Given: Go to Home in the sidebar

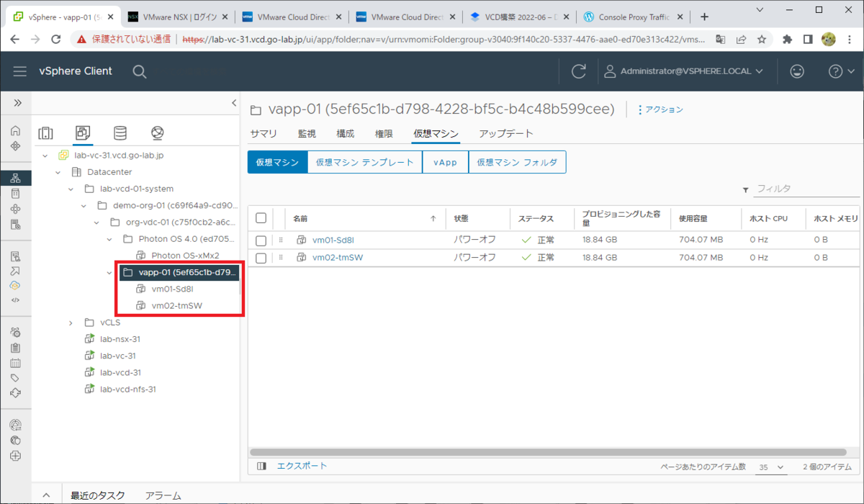Looking at the screenshot, I should click(x=16, y=131).
